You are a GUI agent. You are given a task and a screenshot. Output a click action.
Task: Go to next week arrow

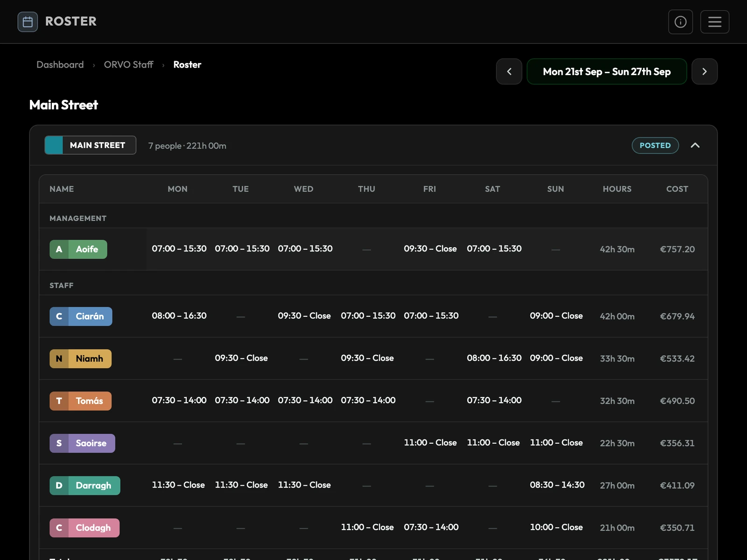[x=704, y=71]
